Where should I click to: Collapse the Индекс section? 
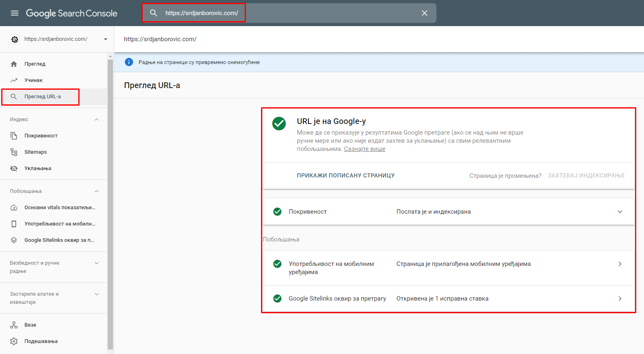coord(97,119)
